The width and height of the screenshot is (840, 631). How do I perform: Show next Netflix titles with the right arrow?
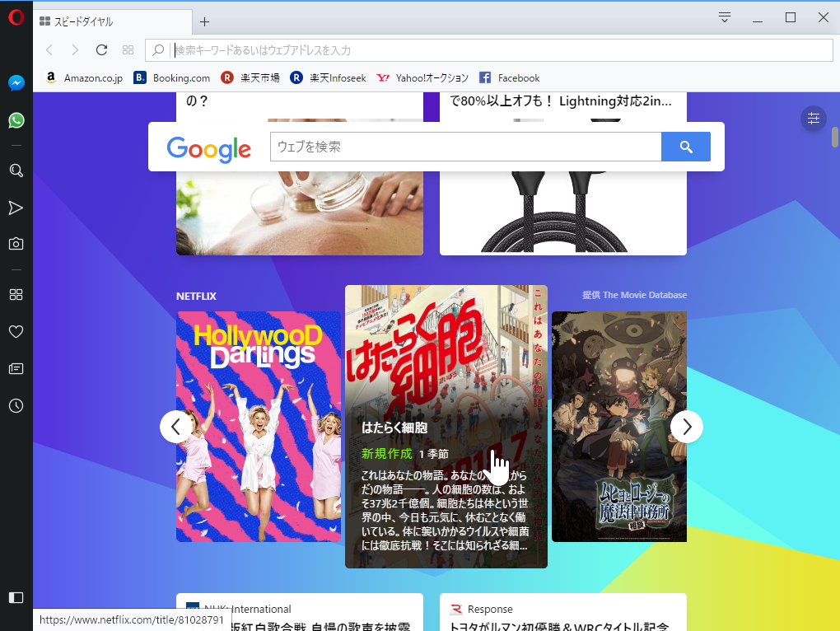pos(686,427)
